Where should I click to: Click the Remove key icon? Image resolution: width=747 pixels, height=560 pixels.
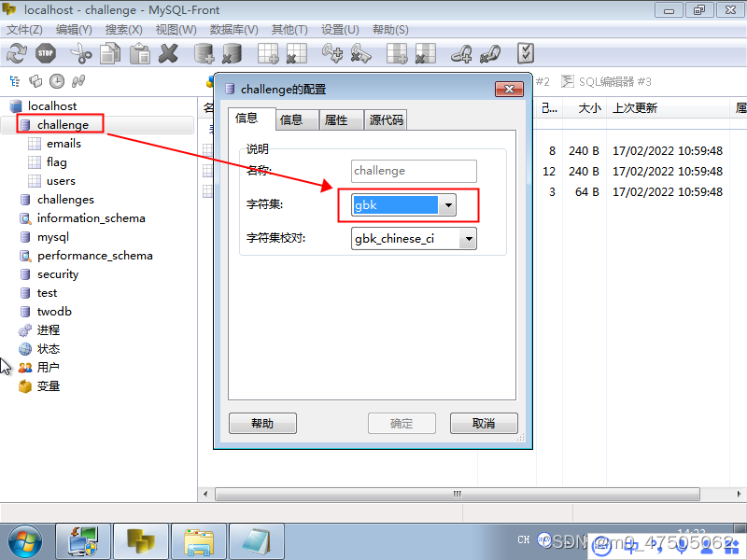tap(360, 53)
